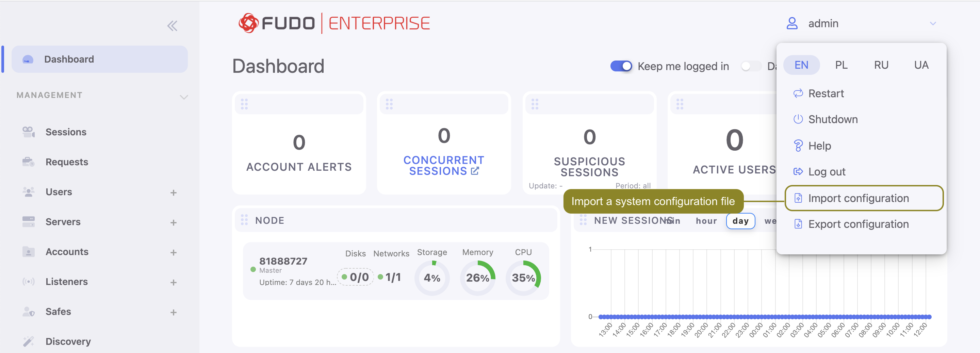980x353 pixels.
Task: Toggle the Keep me logged in switch
Action: [x=621, y=66]
